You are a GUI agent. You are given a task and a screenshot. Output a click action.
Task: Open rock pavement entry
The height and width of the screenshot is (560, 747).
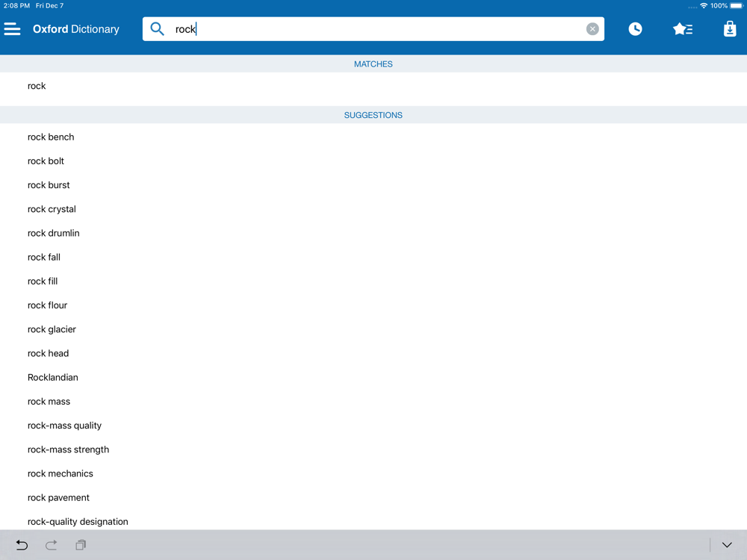[373, 497]
